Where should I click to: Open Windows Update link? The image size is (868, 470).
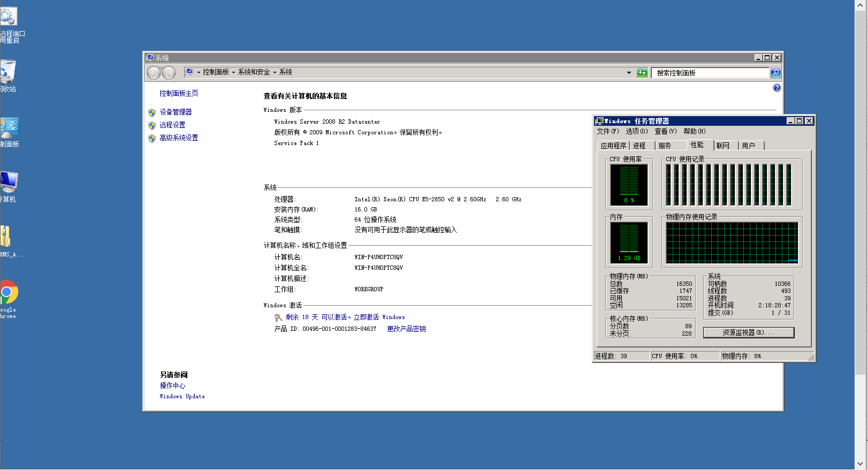[x=182, y=397]
